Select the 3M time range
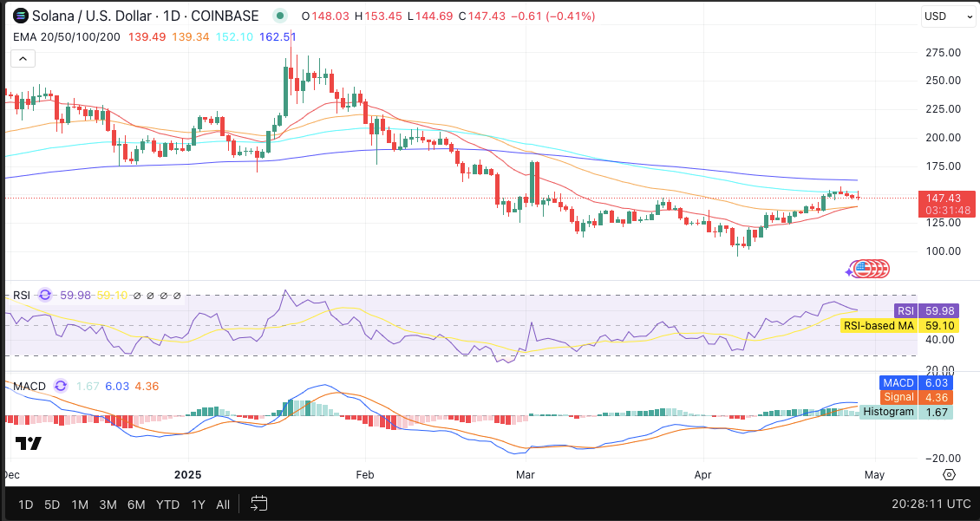Screen dimensions: 980x521 click(x=108, y=505)
